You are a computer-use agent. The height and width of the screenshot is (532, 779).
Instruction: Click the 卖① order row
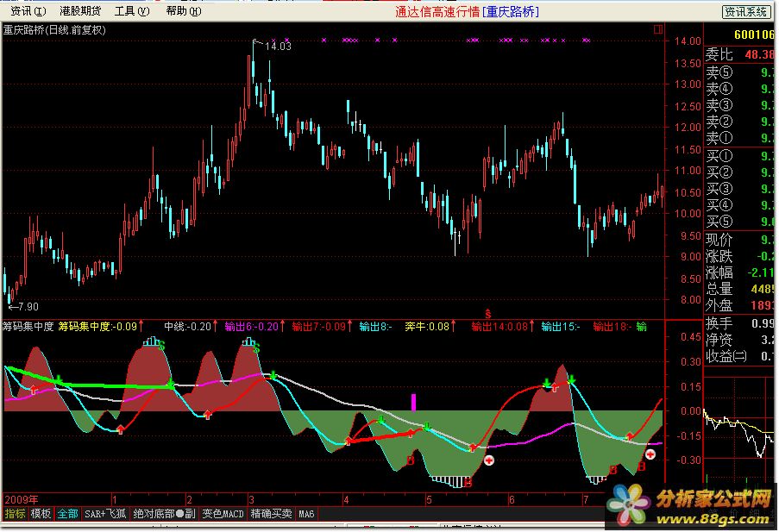coord(740,138)
